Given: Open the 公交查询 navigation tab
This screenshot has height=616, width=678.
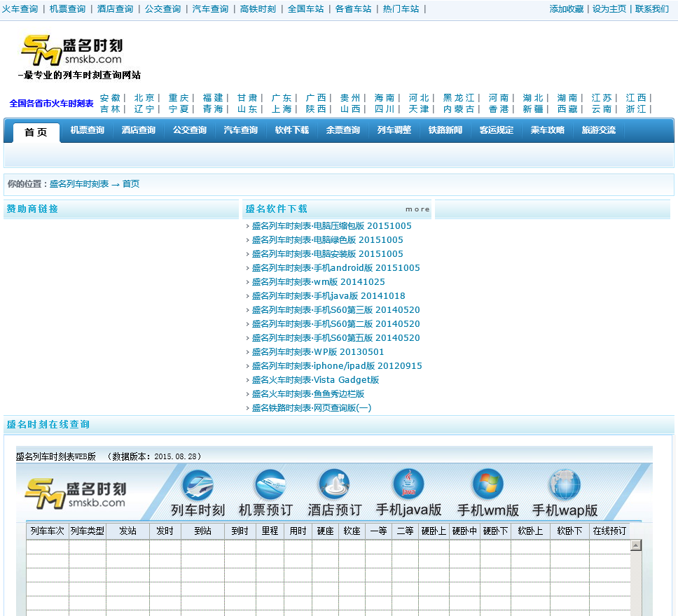Looking at the screenshot, I should [189, 130].
